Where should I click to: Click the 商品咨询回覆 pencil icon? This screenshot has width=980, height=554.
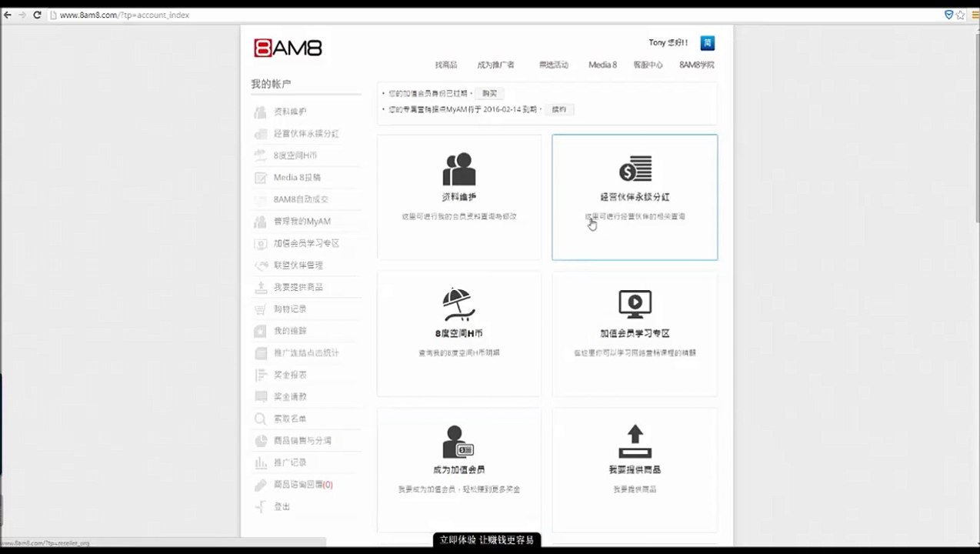coord(260,485)
